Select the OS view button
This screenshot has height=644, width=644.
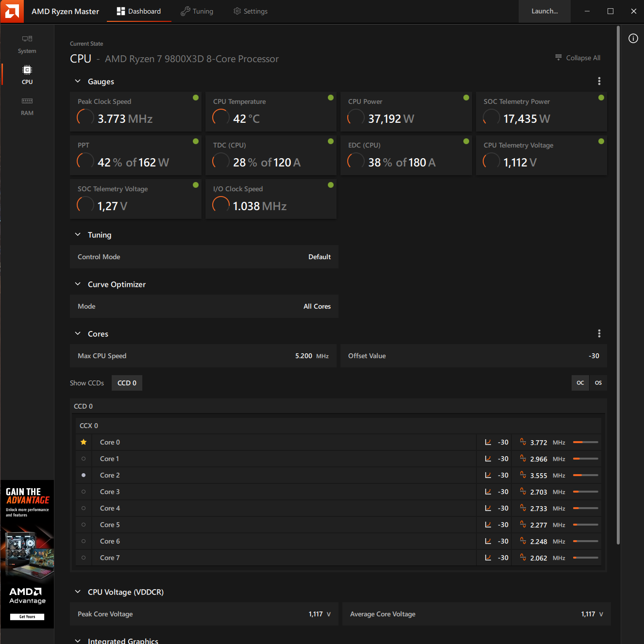[598, 383]
